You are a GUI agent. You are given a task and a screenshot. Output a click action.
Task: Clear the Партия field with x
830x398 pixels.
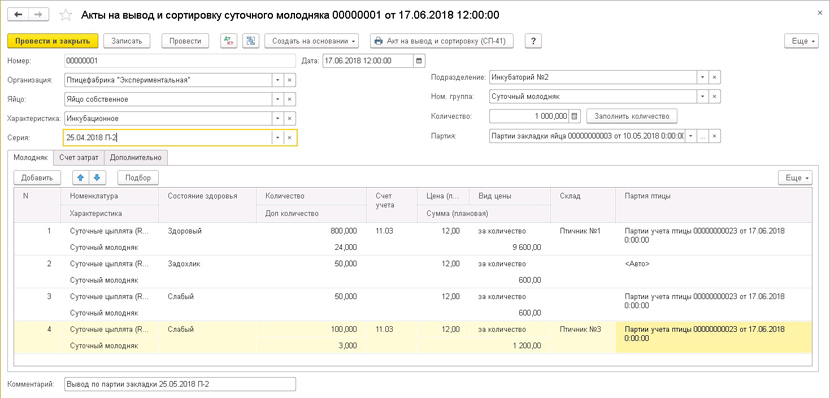(x=714, y=136)
